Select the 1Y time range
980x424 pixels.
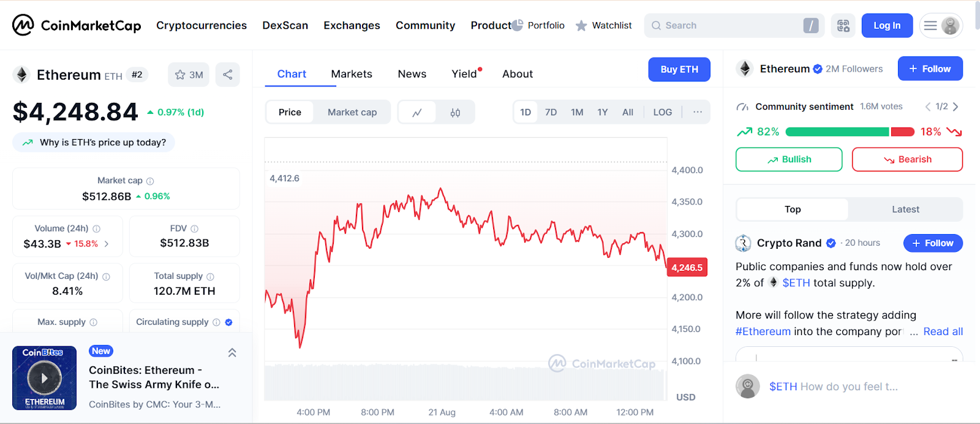click(x=603, y=112)
